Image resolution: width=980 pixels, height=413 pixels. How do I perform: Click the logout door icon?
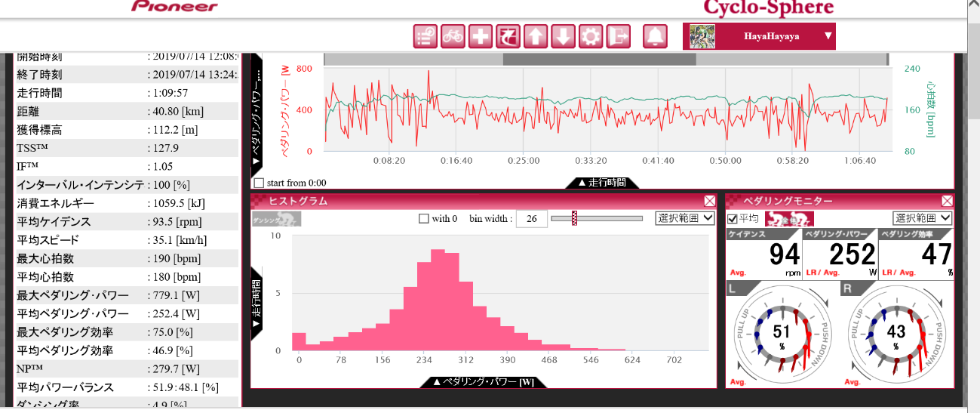click(619, 36)
